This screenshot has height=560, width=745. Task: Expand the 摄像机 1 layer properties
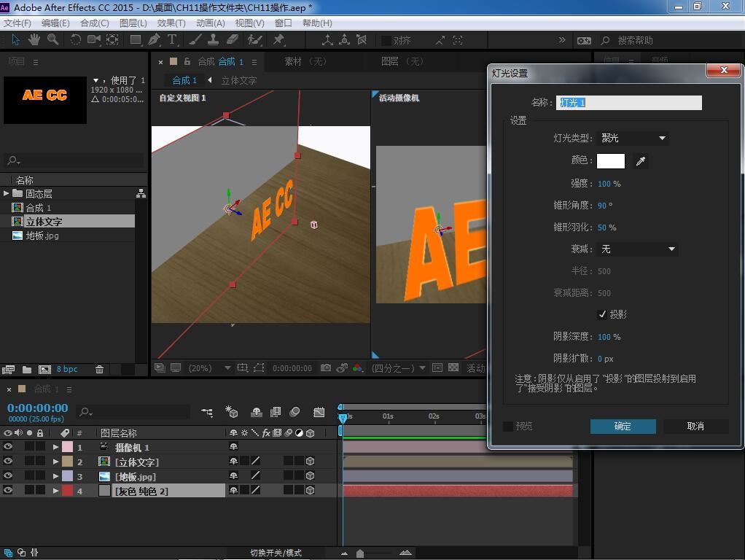coord(55,447)
